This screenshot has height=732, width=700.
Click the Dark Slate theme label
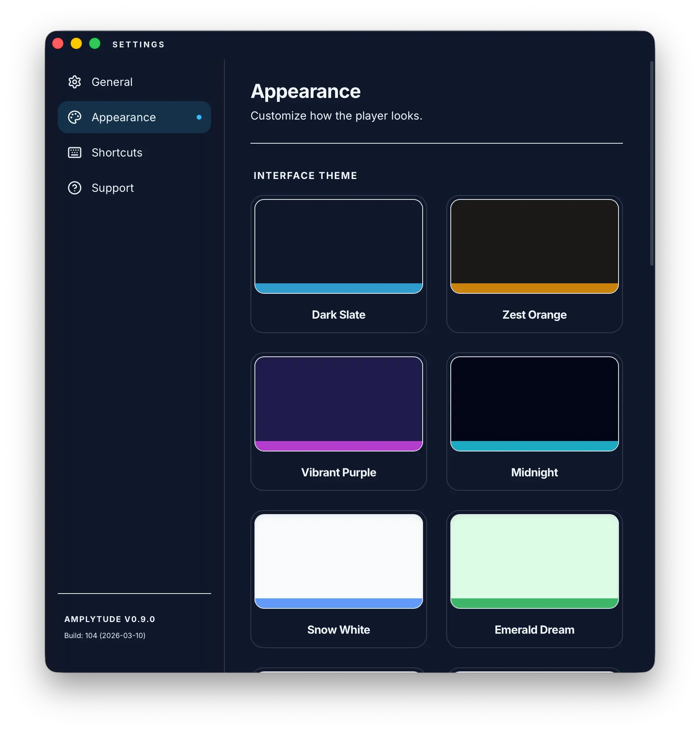338,315
